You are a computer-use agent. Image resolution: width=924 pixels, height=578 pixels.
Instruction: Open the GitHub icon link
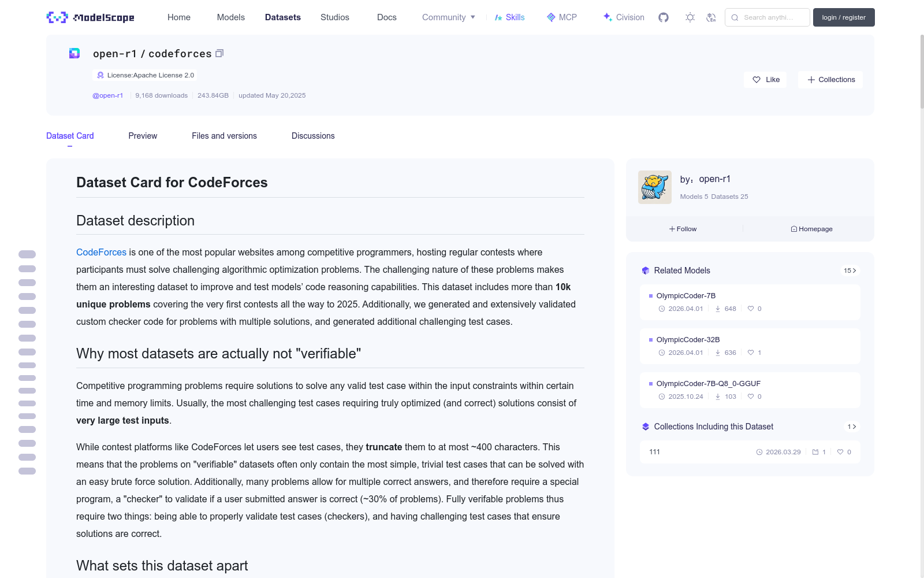[664, 17]
